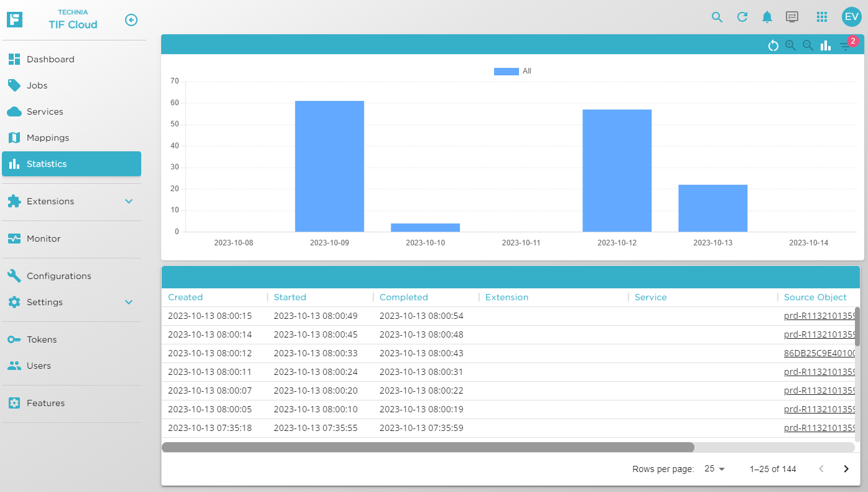Sort the table by the Created column
Screen dimensions: 868x492
coord(185,297)
